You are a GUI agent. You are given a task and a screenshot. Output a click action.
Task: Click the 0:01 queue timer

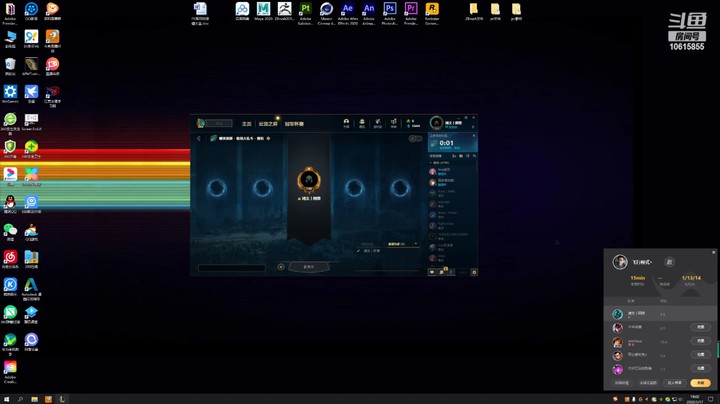pyautogui.click(x=446, y=143)
